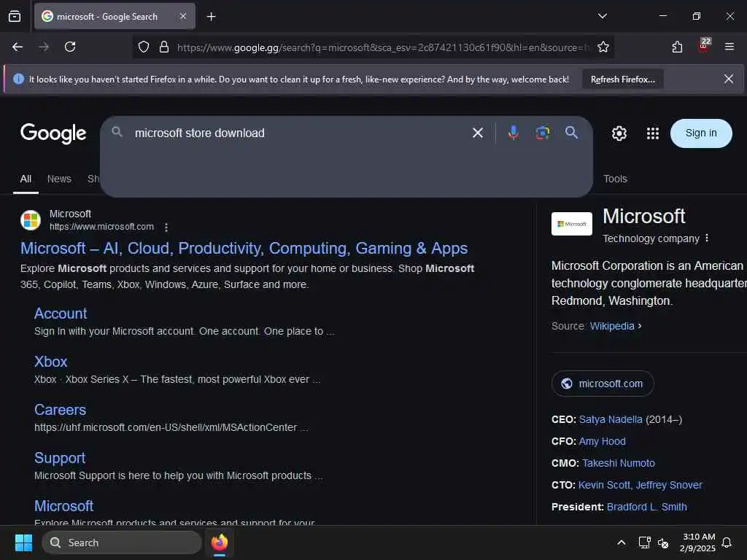Open the Microsoft sitelink at bottom
The width and height of the screenshot is (747, 560).
pyautogui.click(x=64, y=506)
